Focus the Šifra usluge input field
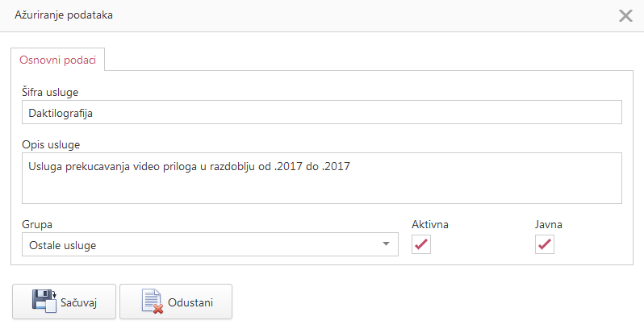The height and width of the screenshot is (333, 644). coord(323,112)
